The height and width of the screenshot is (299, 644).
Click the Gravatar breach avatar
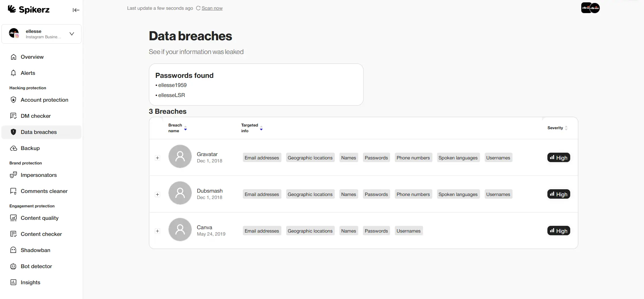180,156
